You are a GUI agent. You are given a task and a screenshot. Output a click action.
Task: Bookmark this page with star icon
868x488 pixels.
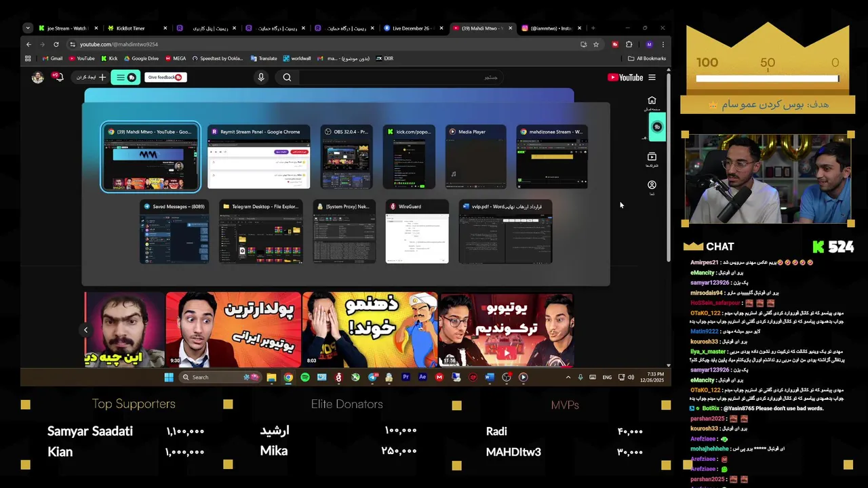point(596,44)
